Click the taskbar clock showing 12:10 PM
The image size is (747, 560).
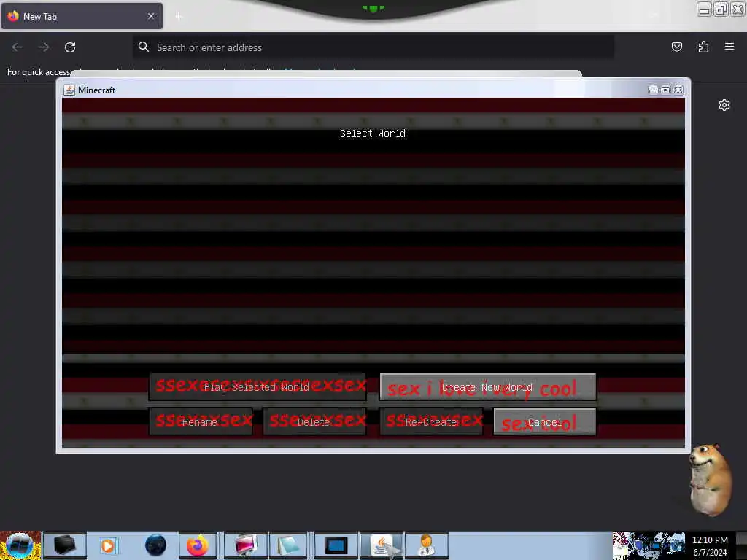pyautogui.click(x=710, y=545)
